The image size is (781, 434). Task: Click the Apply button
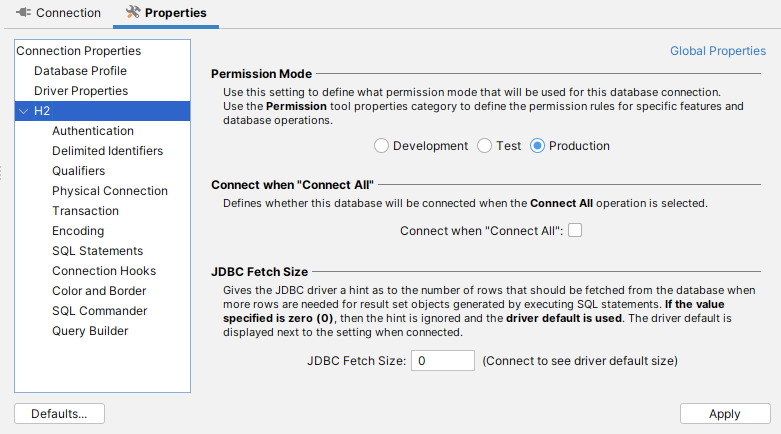point(724,414)
